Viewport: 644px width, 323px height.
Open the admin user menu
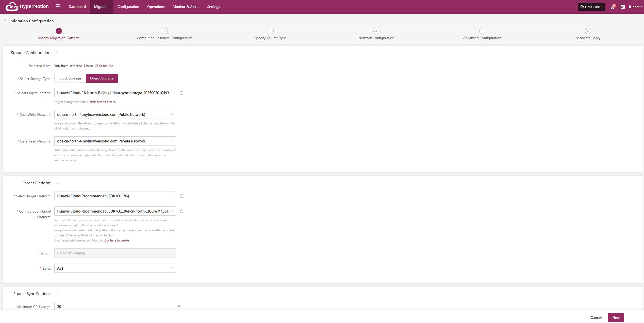pos(635,7)
